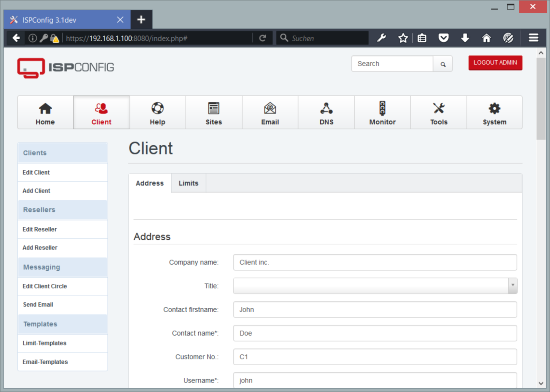
Task: Click the search magnifier button
Action: click(x=443, y=64)
